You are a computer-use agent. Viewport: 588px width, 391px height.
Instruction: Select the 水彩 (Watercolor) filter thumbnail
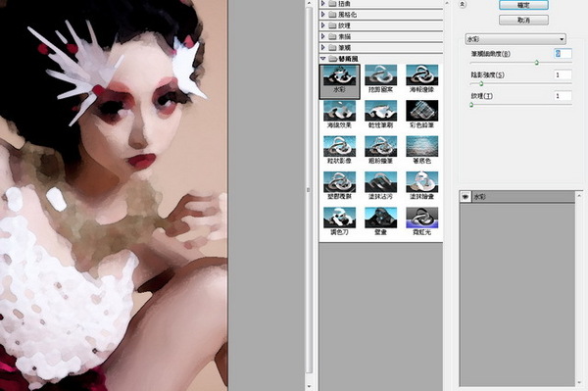click(x=339, y=81)
